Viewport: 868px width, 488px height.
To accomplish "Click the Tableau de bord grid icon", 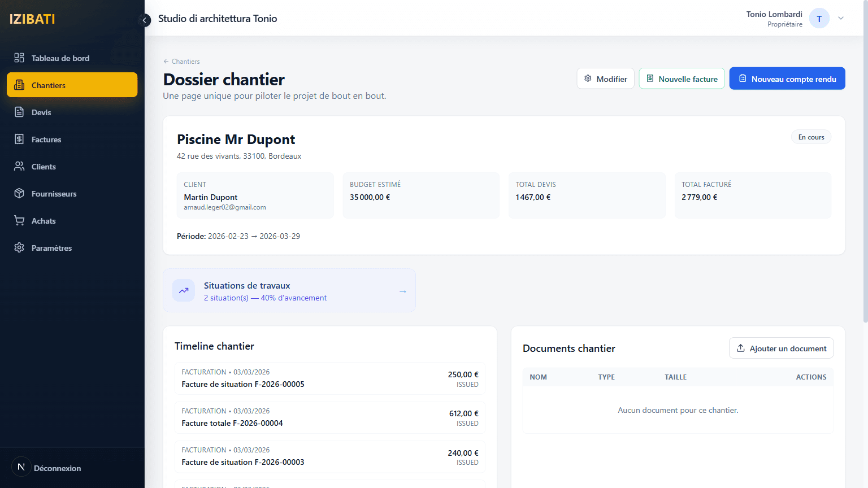I will tap(19, 58).
